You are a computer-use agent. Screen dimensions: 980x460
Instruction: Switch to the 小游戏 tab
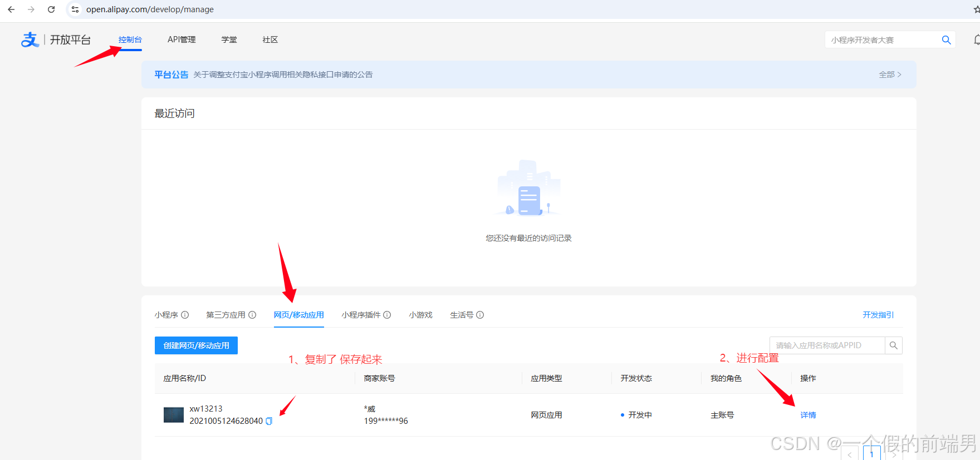pyautogui.click(x=420, y=315)
